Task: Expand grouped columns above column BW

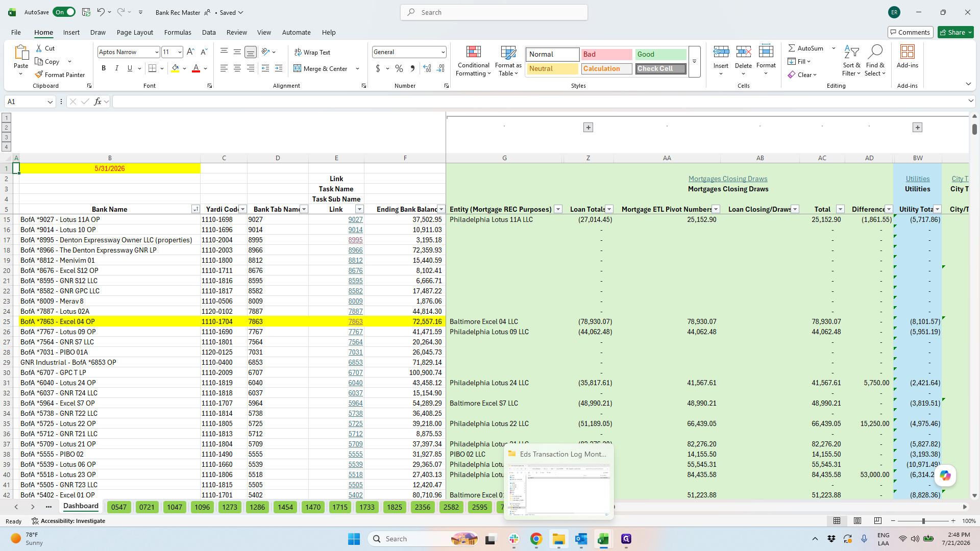Action: 917,128
